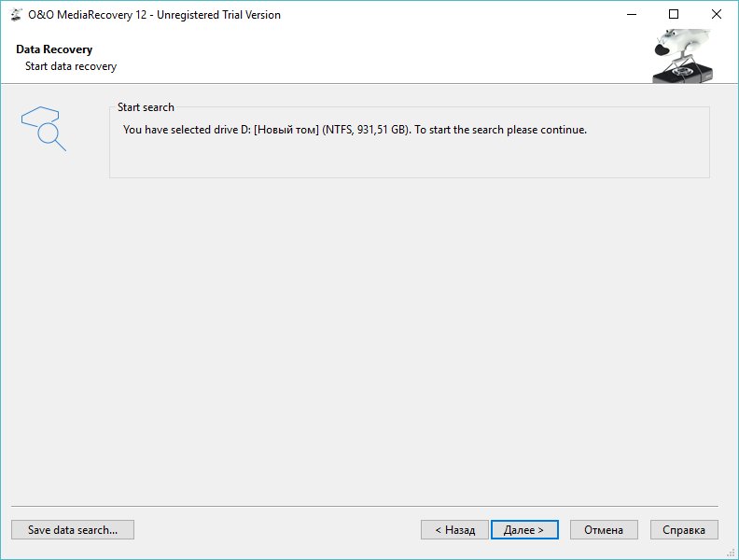Cancel the wizard via Отмена
The height and width of the screenshot is (560, 739).
tap(604, 530)
